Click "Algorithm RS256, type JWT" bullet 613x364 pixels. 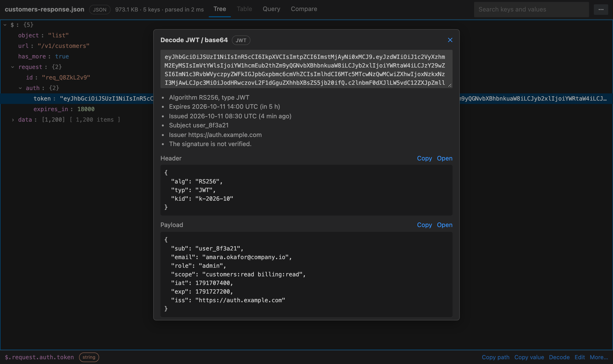click(x=209, y=98)
